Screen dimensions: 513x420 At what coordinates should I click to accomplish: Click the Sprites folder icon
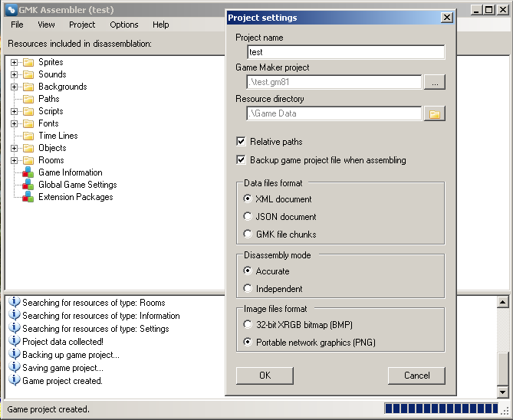(28, 62)
